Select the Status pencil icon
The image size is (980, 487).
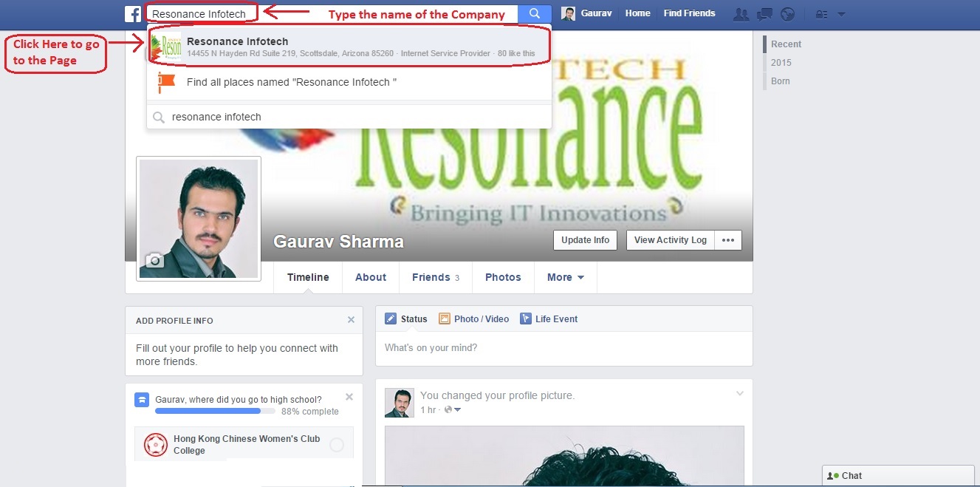(391, 319)
